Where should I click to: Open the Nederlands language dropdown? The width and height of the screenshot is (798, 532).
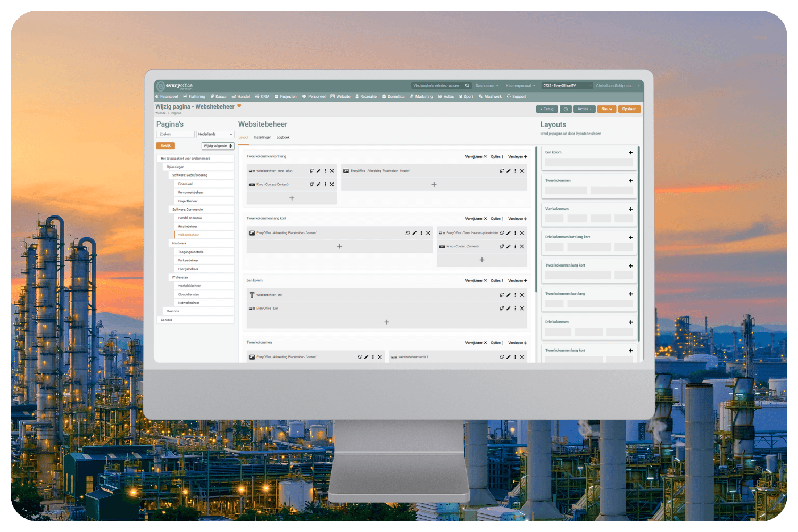point(215,135)
